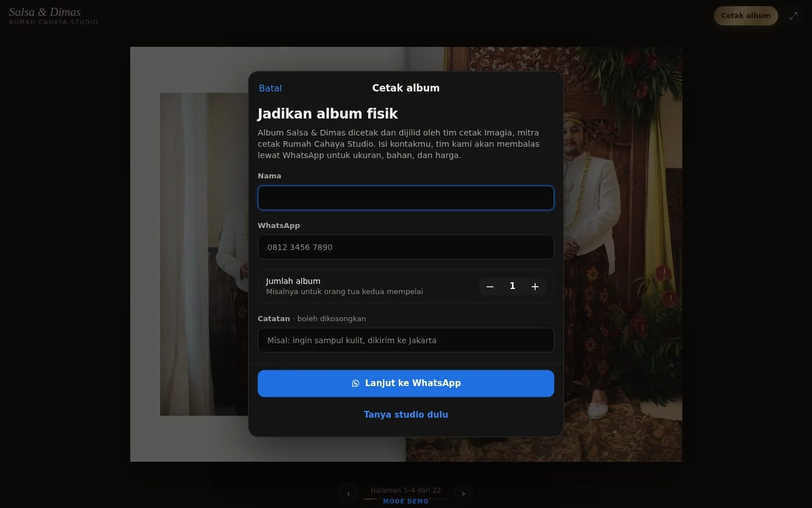Click the RUMAH CAHAYA STUDIO subtitle

[54, 22]
